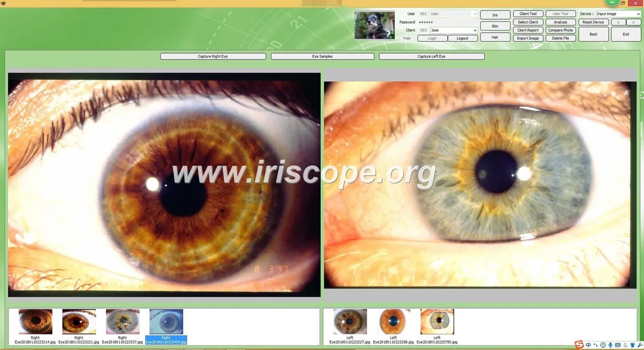644x350 pixels.
Task: Open the soft keyboard icon in IME bar
Action: point(618,345)
